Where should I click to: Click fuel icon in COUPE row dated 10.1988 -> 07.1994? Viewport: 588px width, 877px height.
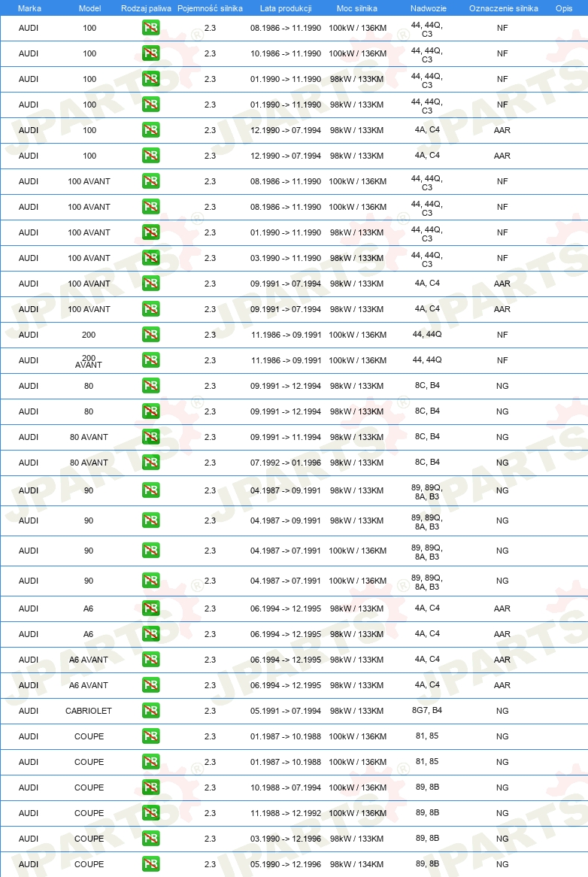[x=151, y=787]
